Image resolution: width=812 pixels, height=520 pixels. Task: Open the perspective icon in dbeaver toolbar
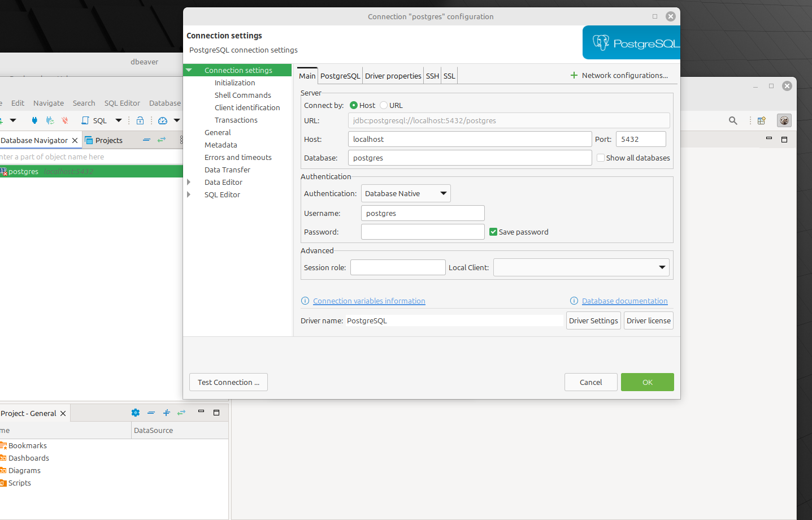(x=762, y=120)
